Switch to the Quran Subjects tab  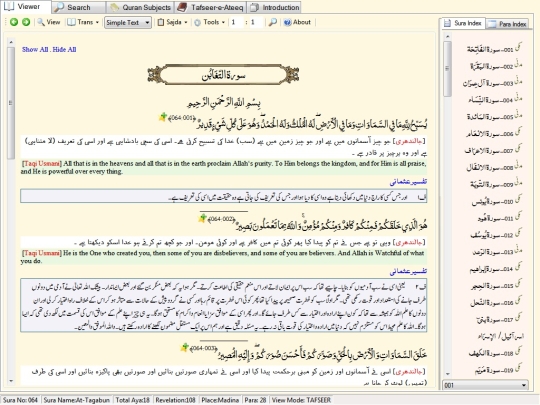coord(141,7)
